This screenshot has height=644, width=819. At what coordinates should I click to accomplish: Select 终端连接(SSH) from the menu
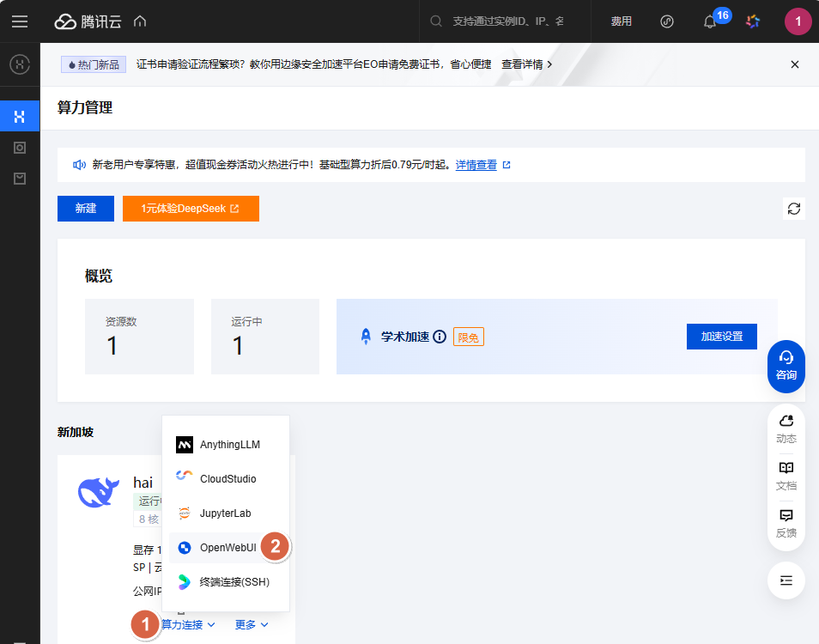coord(226,582)
